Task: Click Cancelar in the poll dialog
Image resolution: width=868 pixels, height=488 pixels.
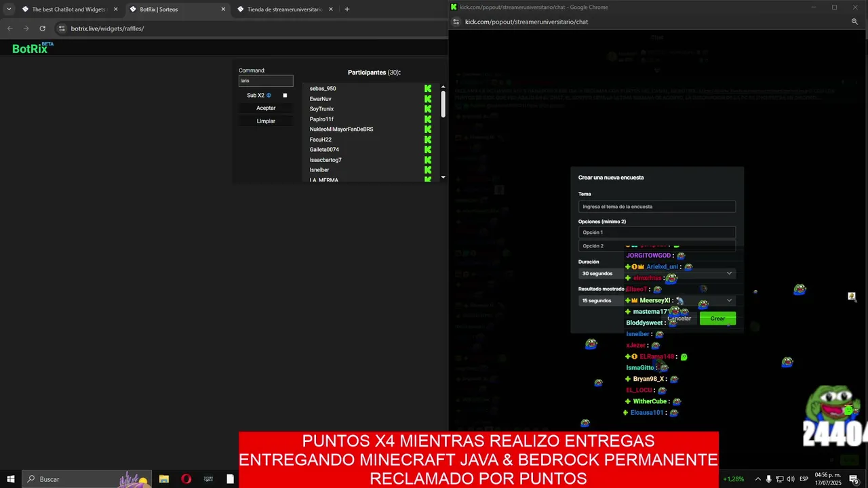Action: [x=679, y=319]
